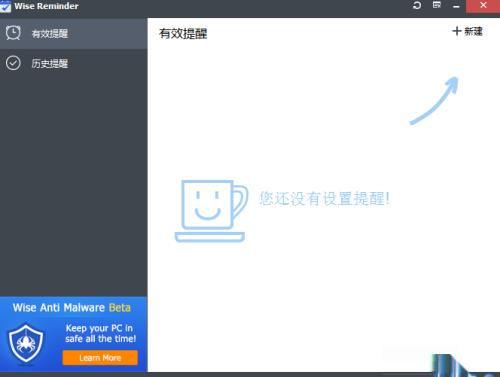Create a new reminder with 新建

467,31
